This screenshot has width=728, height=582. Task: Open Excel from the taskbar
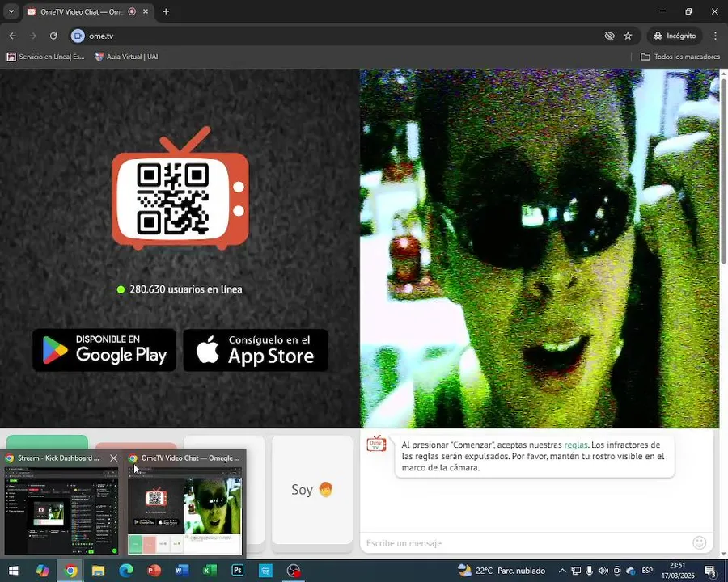pos(210,571)
